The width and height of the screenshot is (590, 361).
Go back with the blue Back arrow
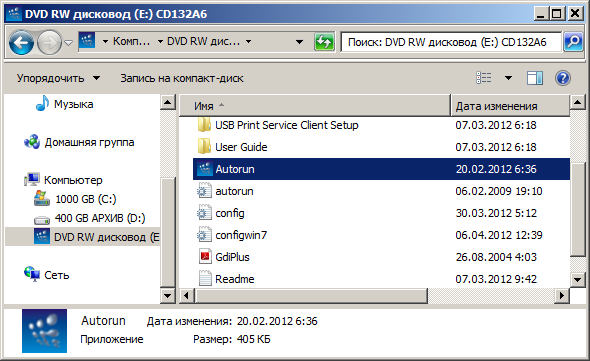click(x=21, y=43)
